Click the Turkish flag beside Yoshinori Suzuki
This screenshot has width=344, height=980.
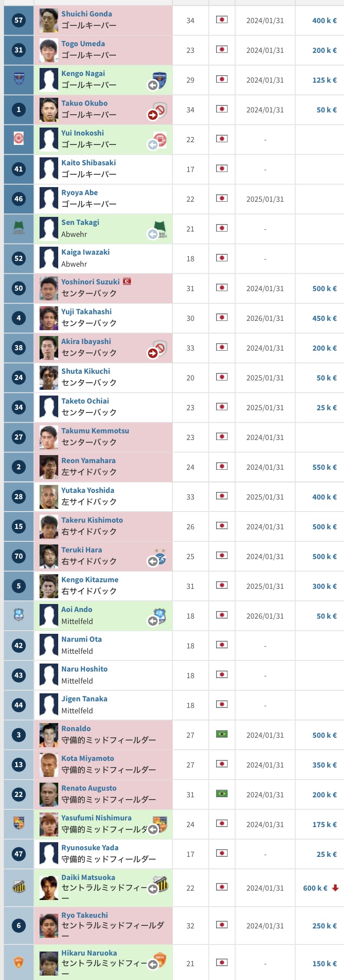[127, 281]
